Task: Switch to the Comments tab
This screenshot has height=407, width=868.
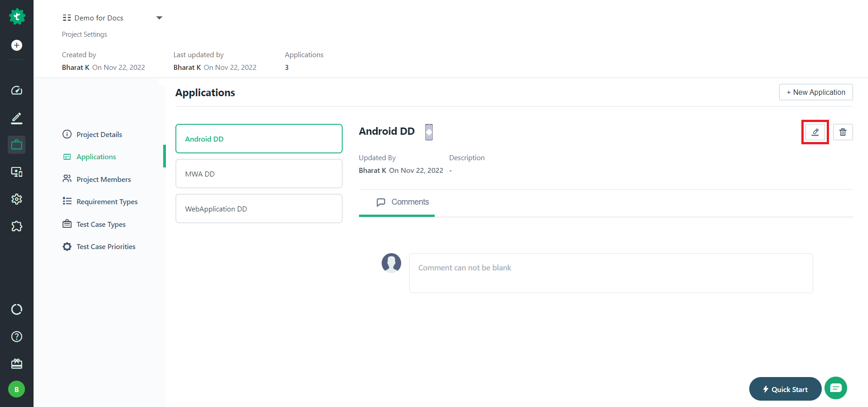Action: point(402,202)
